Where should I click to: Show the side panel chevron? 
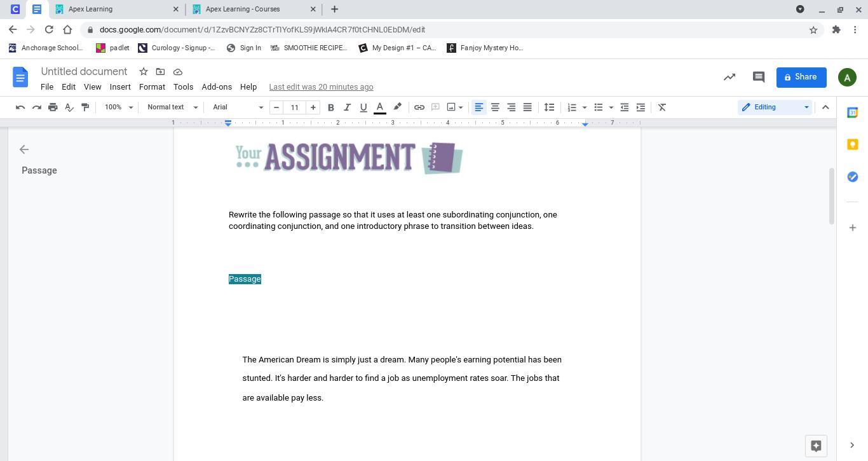tap(852, 445)
